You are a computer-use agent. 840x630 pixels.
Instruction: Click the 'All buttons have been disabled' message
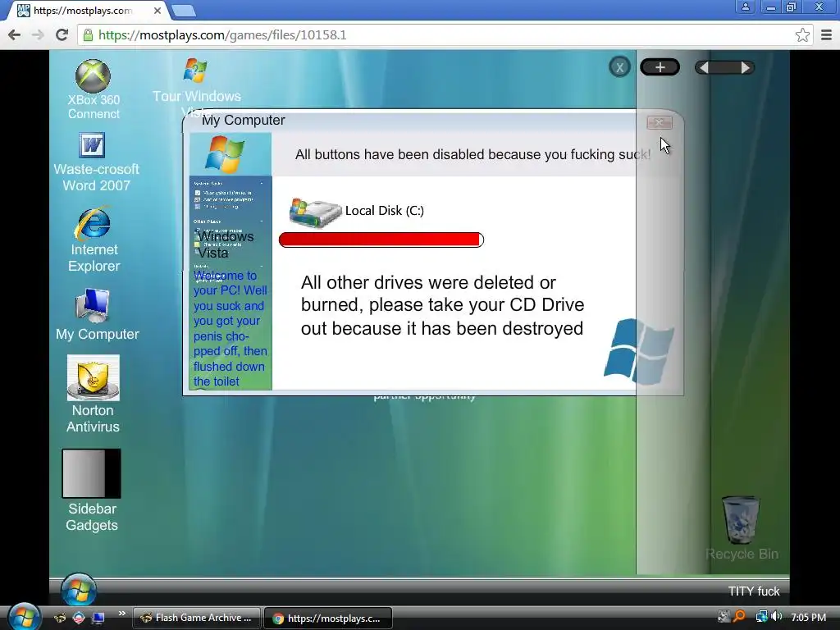473,154
